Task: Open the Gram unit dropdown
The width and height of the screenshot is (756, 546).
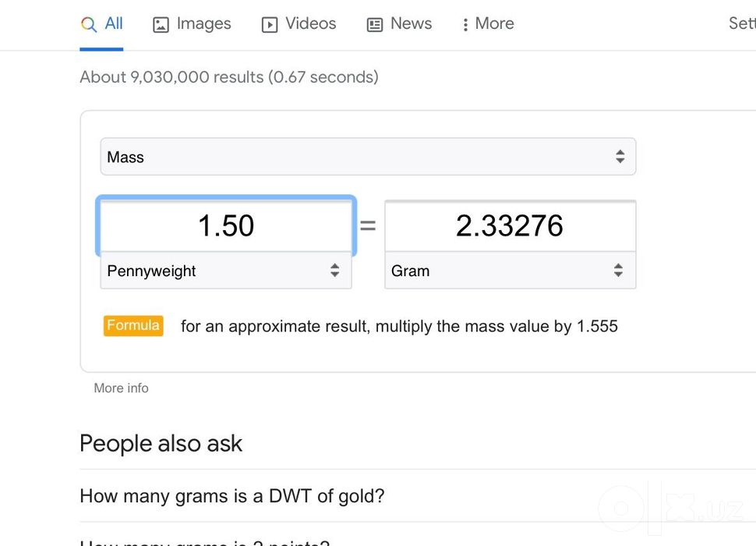Action: (510, 271)
